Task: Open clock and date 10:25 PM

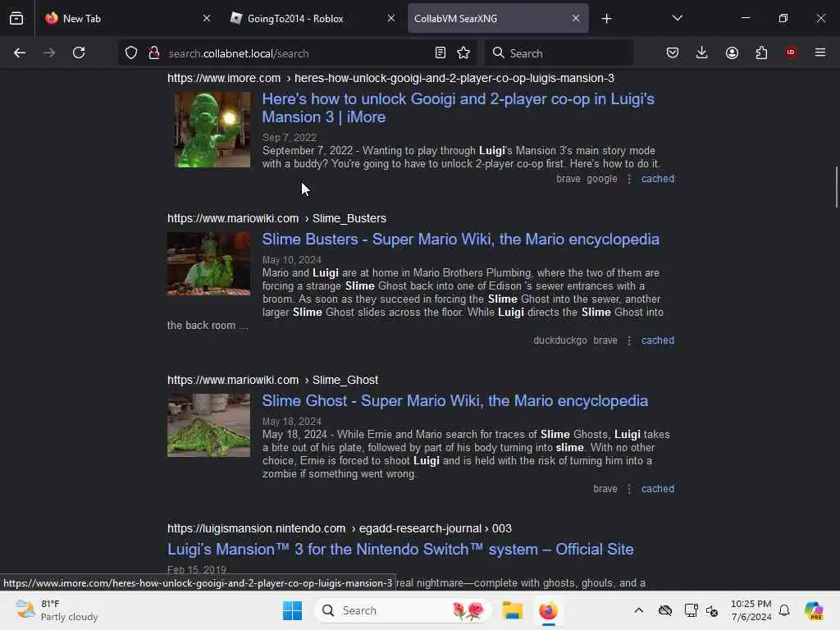Action: [751, 610]
